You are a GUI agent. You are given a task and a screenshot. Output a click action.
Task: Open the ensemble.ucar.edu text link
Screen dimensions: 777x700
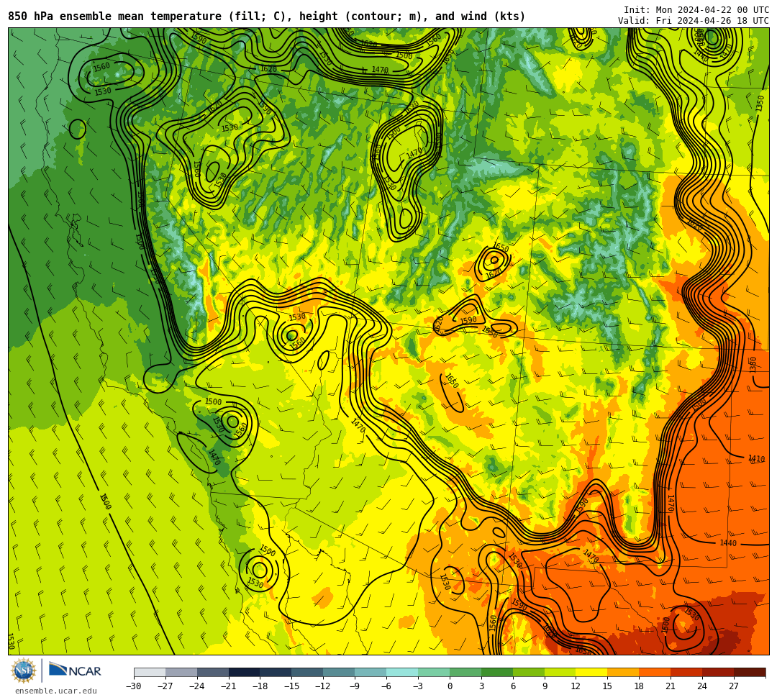click(56, 691)
